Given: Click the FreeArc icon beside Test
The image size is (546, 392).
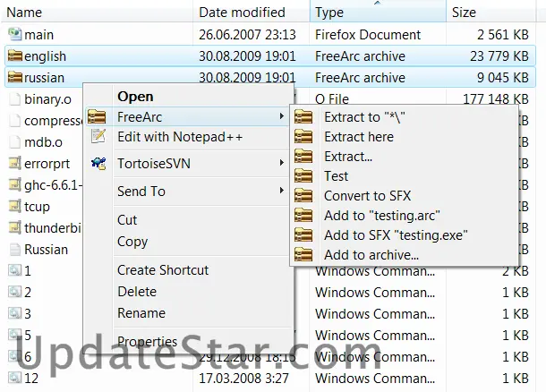Looking at the screenshot, I should [x=303, y=175].
